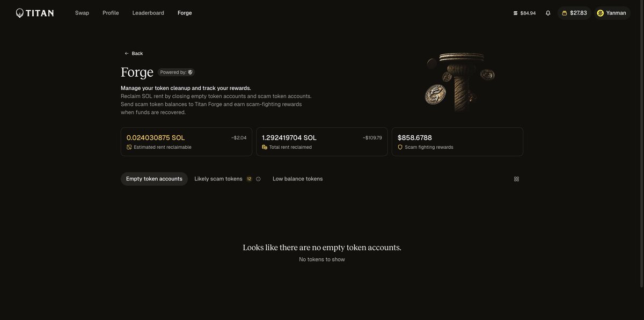This screenshot has height=320, width=644.
Task: Select the Forge nav item
Action: [x=185, y=13]
